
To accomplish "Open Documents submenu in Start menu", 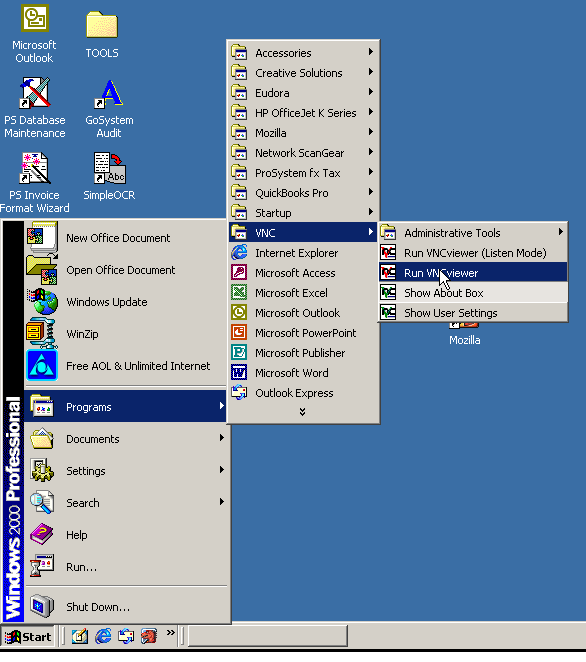I will [126, 439].
